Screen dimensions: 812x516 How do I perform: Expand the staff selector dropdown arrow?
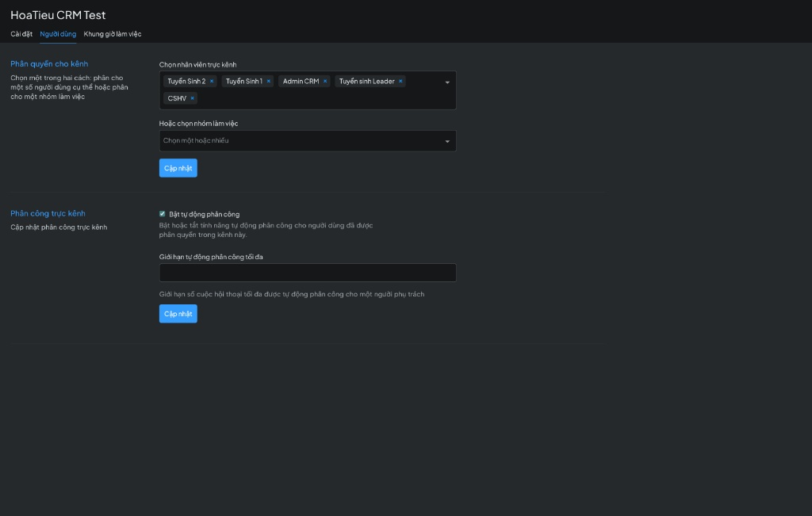point(446,82)
